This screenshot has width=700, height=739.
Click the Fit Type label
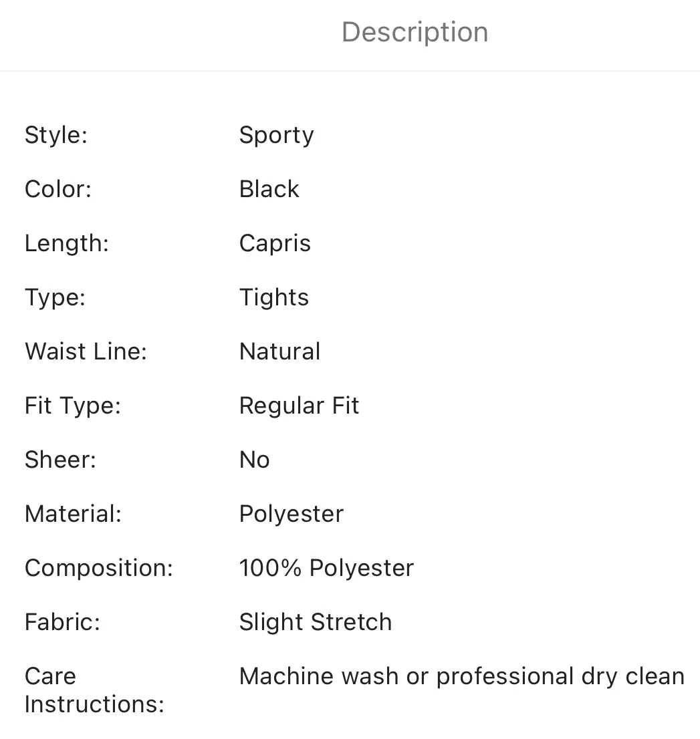pos(73,406)
